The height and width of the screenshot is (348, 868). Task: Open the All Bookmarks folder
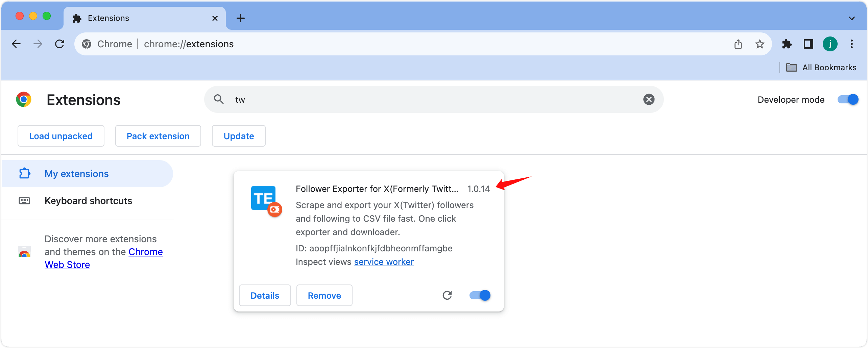tap(821, 68)
